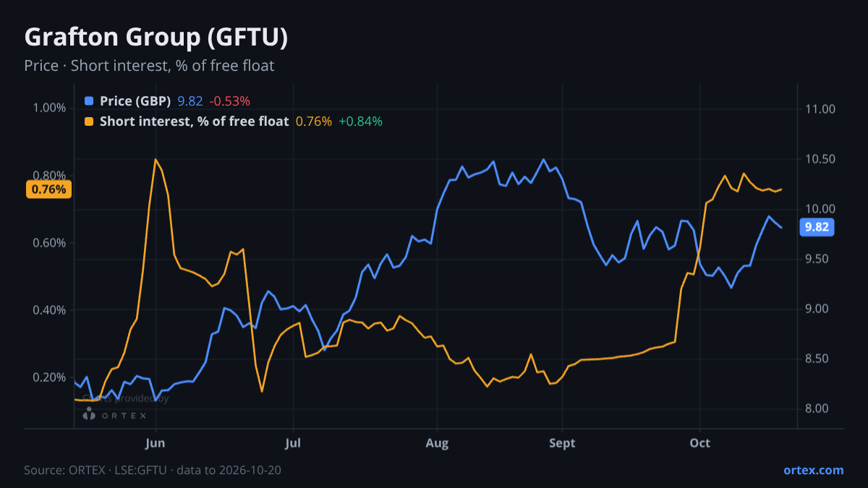This screenshot has height=488, width=868.
Task: Click the 10.50 right axis label
Action: pyautogui.click(x=819, y=159)
